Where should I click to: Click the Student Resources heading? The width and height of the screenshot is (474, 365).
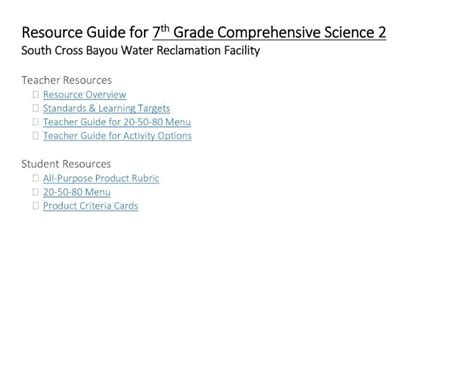click(x=66, y=164)
